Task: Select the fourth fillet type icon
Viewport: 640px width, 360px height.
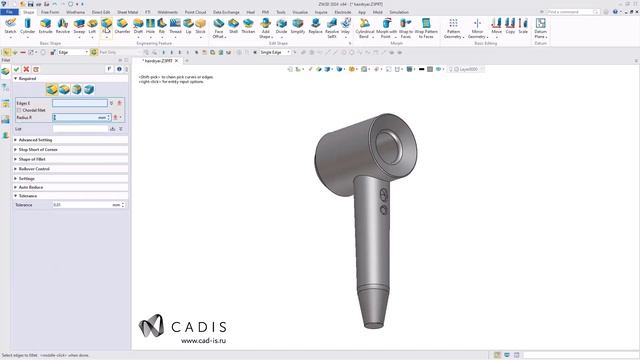Action: pyautogui.click(x=89, y=89)
